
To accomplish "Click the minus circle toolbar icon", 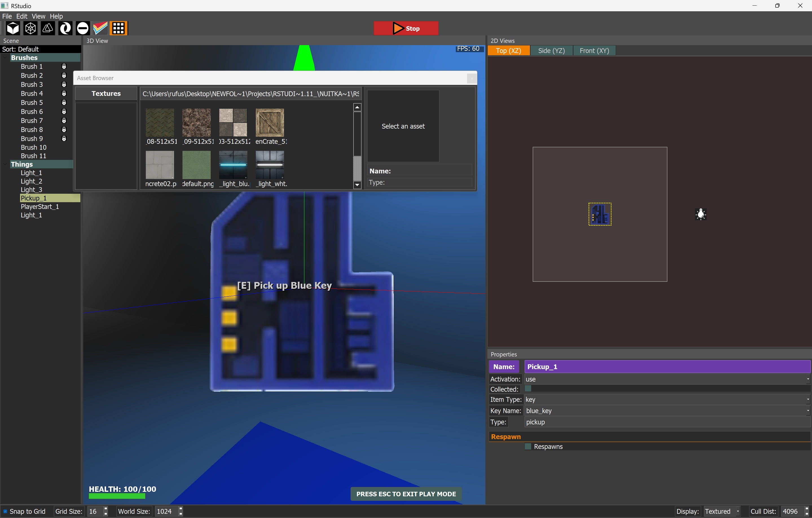I will click(83, 28).
